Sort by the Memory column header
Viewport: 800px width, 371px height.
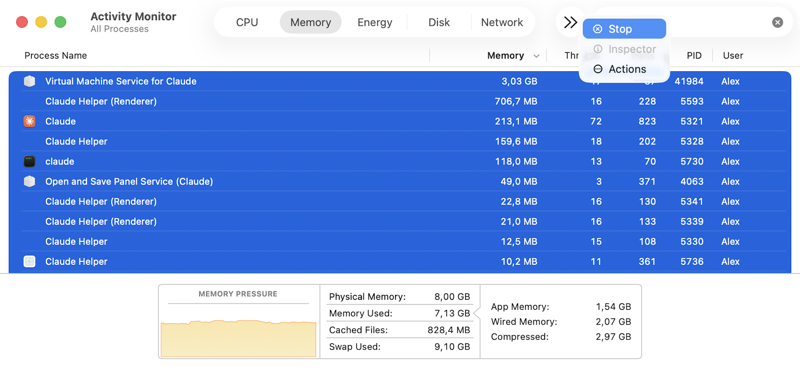[x=505, y=56]
